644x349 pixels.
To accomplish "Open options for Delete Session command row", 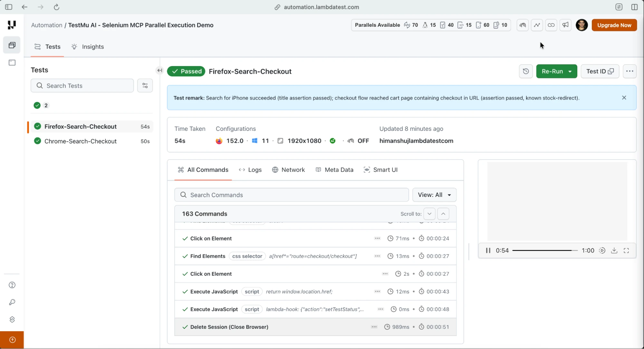I will [374, 327].
